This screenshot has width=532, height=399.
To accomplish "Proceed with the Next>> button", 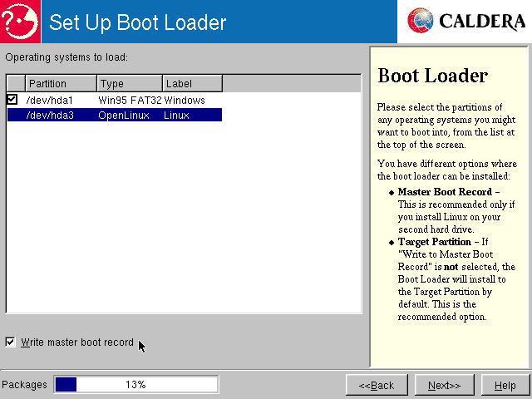I will coord(444,385).
